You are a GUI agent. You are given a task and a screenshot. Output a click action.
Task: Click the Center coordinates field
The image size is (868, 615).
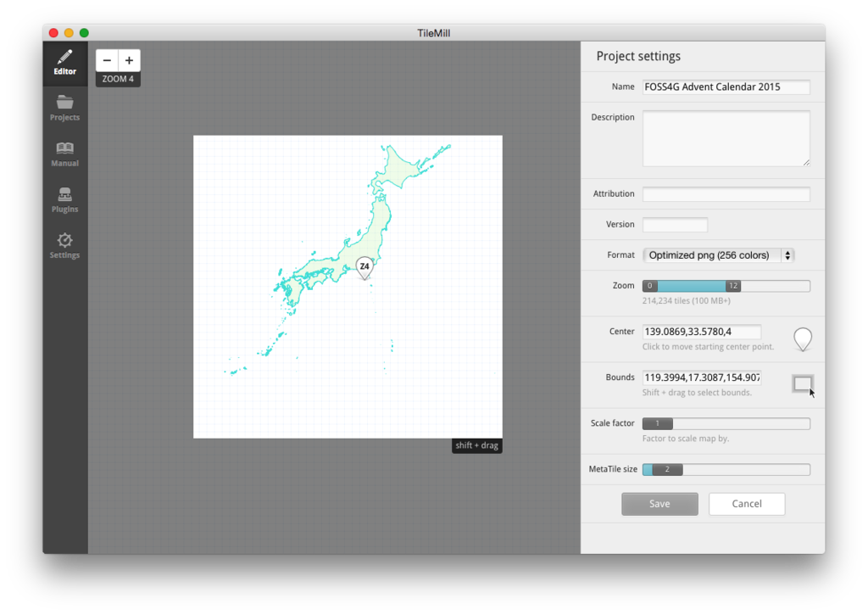pyautogui.click(x=701, y=332)
